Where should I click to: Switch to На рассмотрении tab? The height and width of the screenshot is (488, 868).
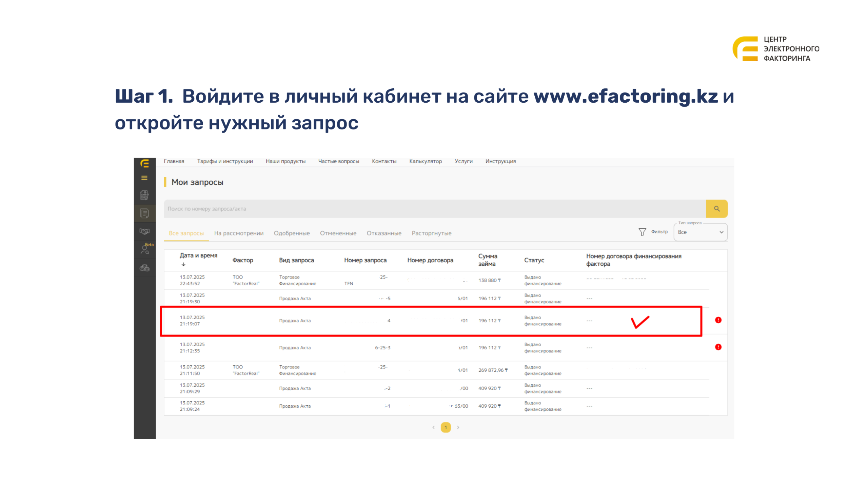239,233
